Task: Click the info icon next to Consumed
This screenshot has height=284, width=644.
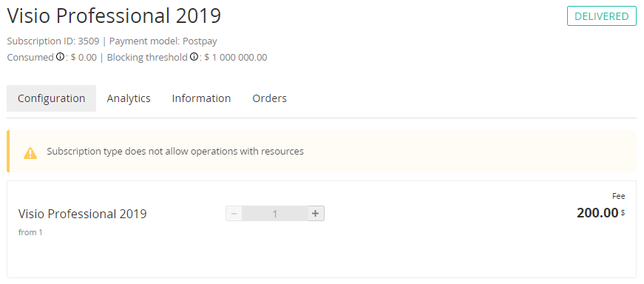Action: pos(60,57)
